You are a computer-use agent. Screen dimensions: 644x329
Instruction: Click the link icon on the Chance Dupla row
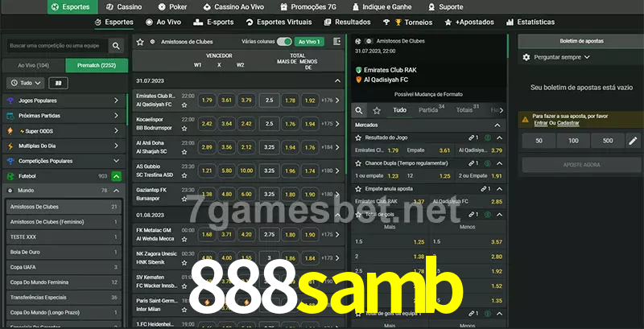coord(473,163)
